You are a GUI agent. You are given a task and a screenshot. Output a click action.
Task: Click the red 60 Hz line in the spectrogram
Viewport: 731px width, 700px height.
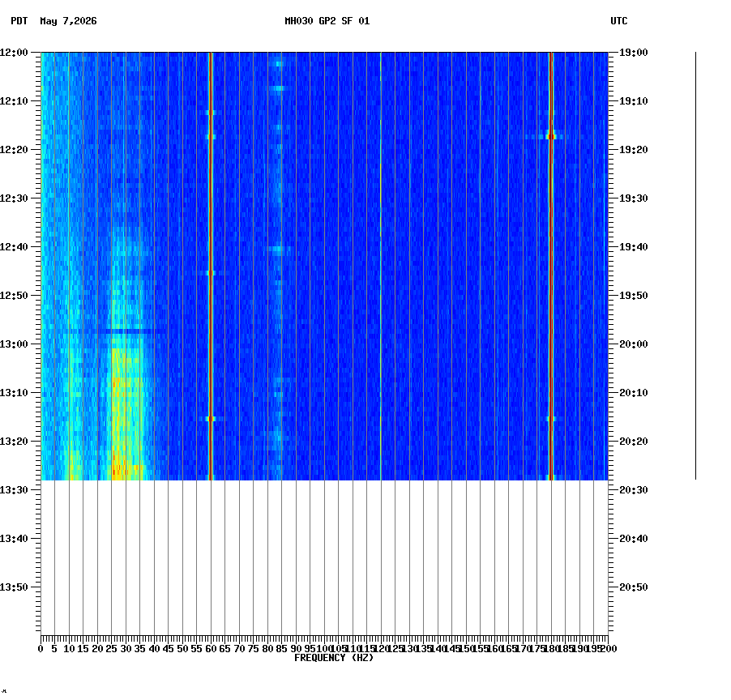coord(211,266)
